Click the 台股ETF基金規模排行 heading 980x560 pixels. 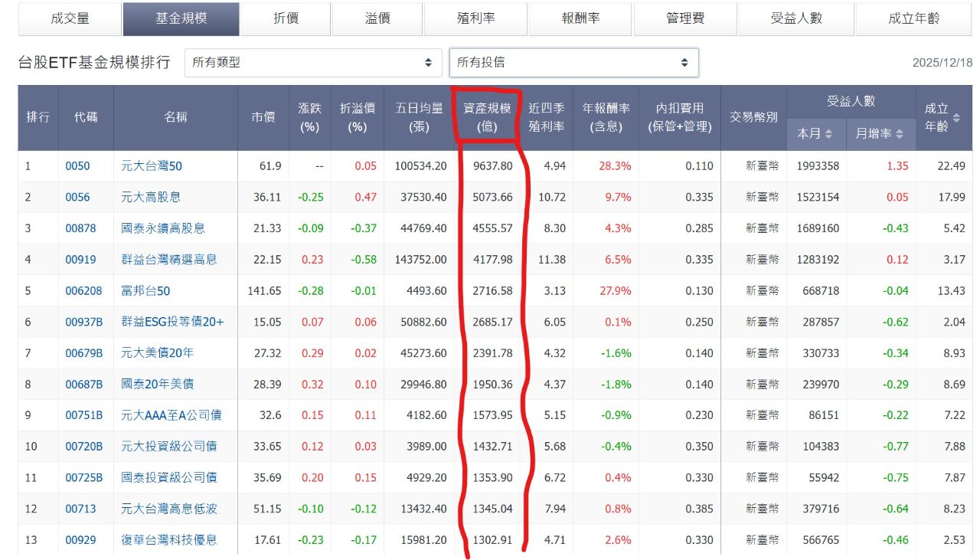[x=94, y=63]
